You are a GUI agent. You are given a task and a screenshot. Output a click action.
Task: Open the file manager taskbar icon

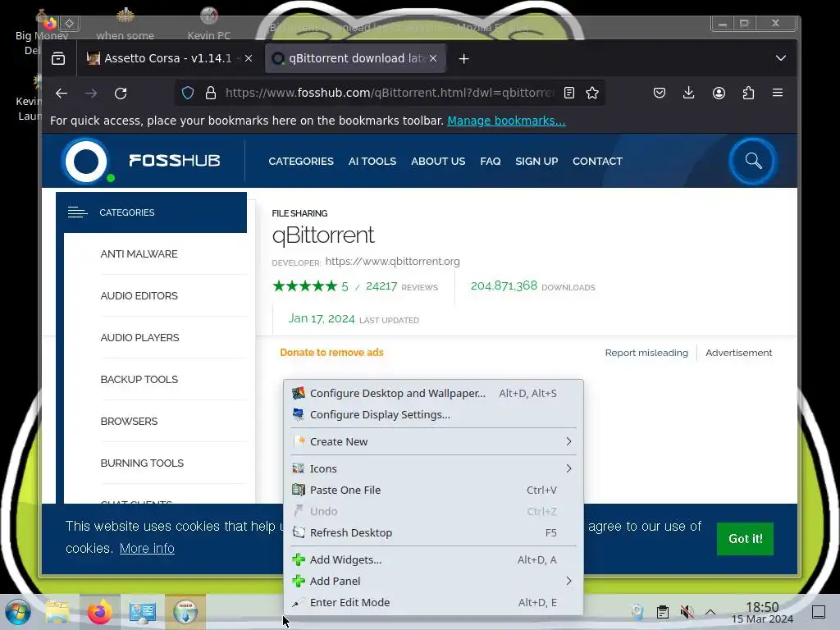point(57,612)
